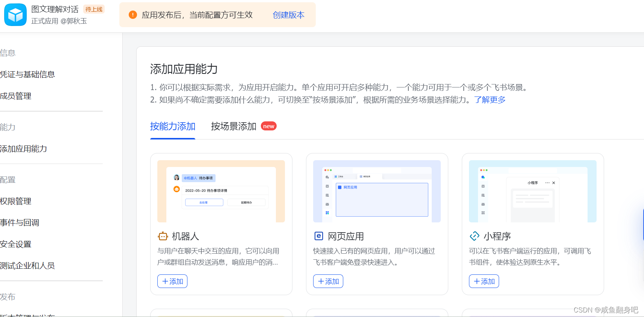Click the 机器人 preview thumbnail
Viewport: 644px width, 317px height.
point(221,191)
